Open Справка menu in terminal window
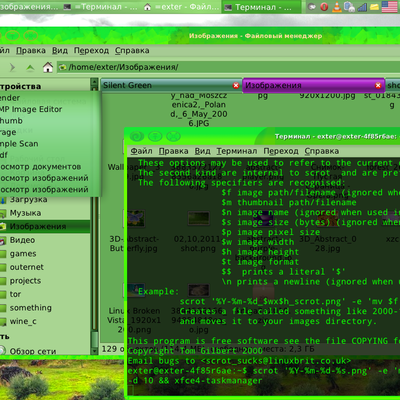This screenshot has height=400, width=400. tap(322, 151)
